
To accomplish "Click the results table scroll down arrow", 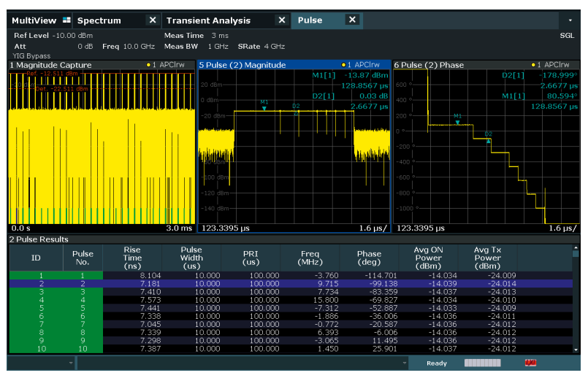I will 576,350.
